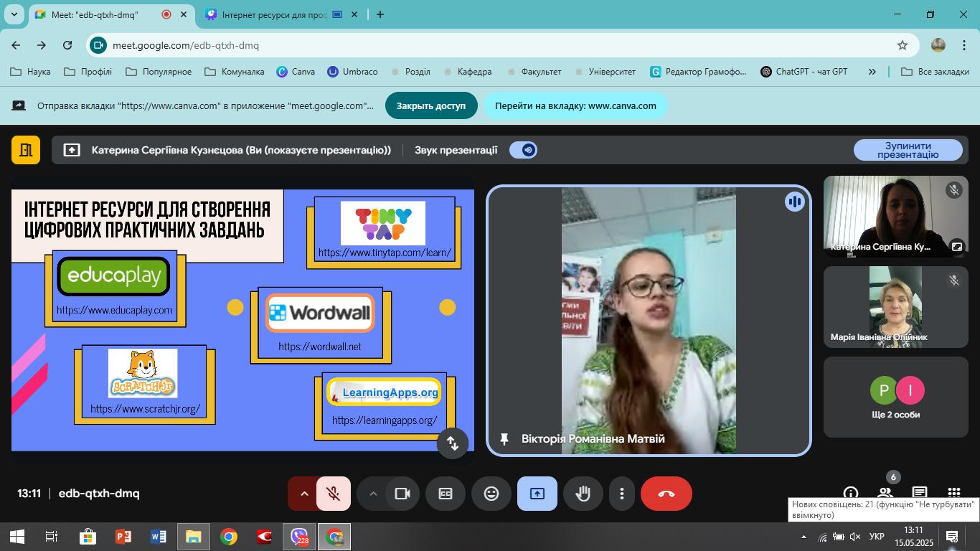
Task: Open the Windows notification center
Action: coord(953,537)
